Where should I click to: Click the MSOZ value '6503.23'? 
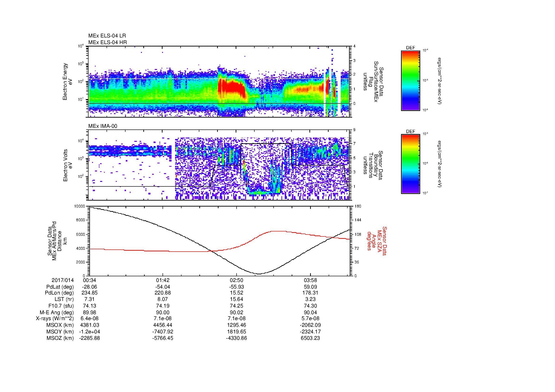click(310, 338)
